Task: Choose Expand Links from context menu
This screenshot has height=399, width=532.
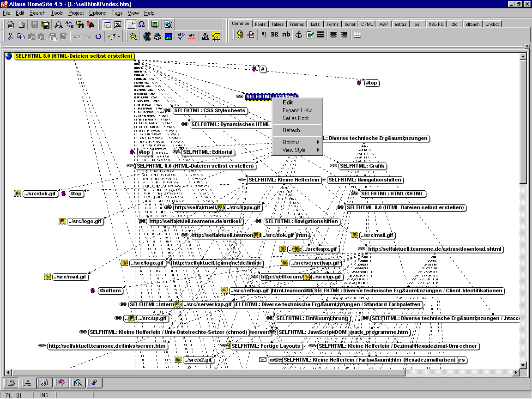Action: pyautogui.click(x=297, y=110)
